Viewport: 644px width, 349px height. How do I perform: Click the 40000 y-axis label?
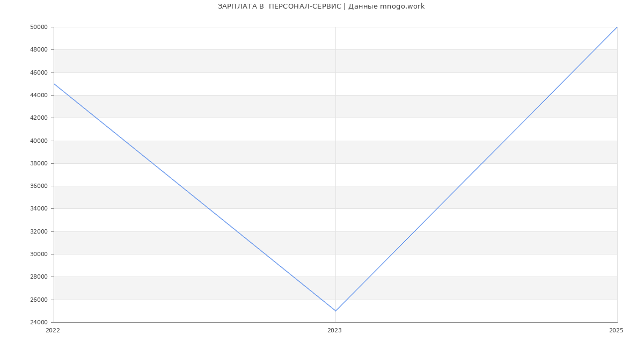[x=39, y=141]
